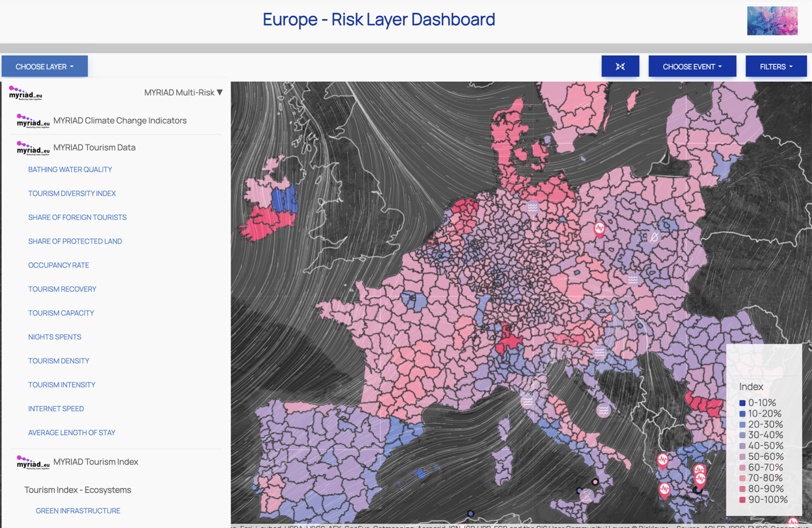Click the 90-100% legend color swatch
The width and height of the screenshot is (812, 528).
click(x=742, y=500)
